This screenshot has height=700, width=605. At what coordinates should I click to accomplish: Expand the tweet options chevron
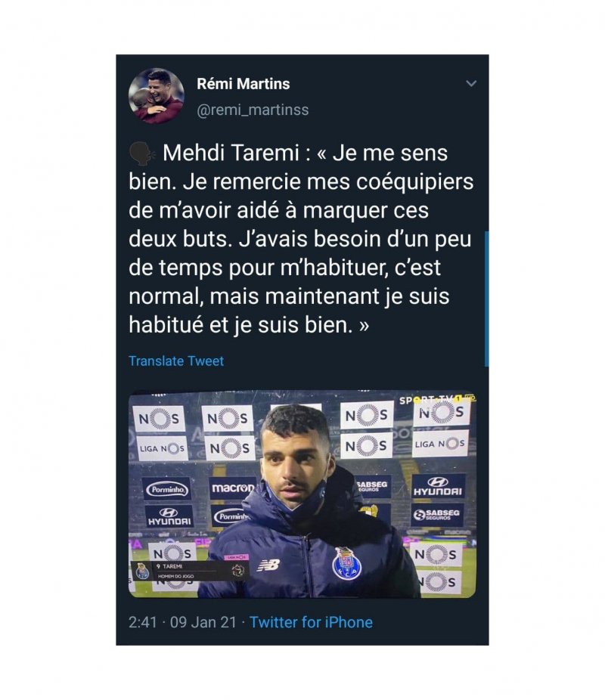(471, 83)
